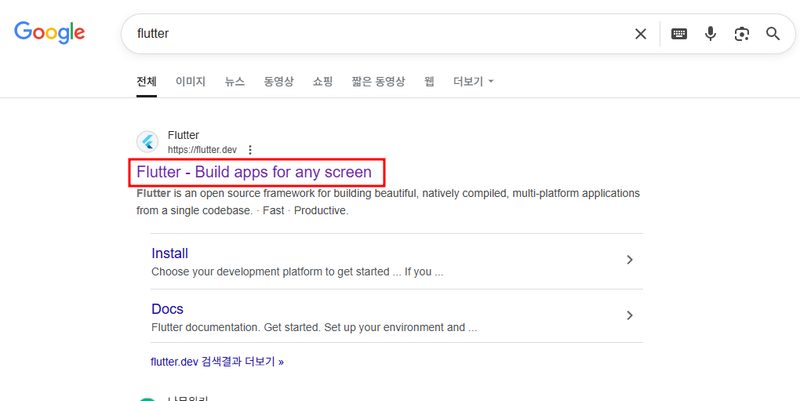Open the three-dot menu beside flutter.dev
800x401 pixels.
click(250, 150)
